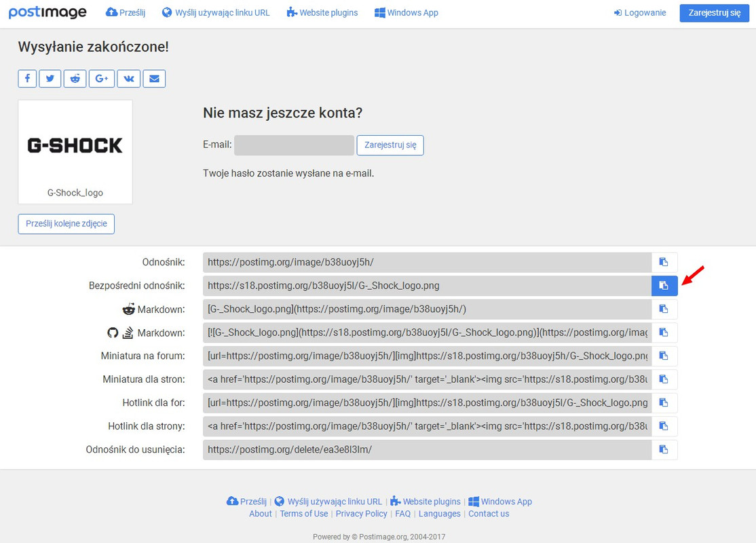Share via the Reddit icon
This screenshot has height=543, width=756.
(75, 79)
